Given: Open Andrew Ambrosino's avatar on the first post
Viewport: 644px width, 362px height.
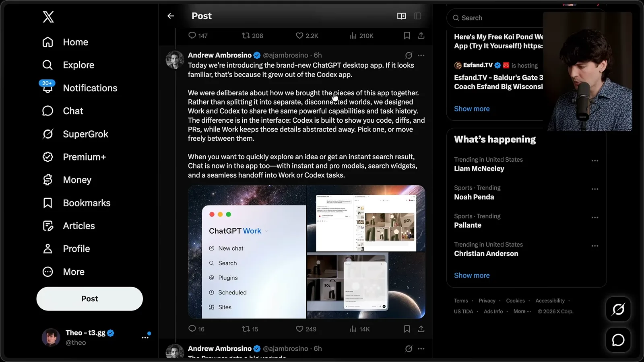Looking at the screenshot, I should coord(175,60).
